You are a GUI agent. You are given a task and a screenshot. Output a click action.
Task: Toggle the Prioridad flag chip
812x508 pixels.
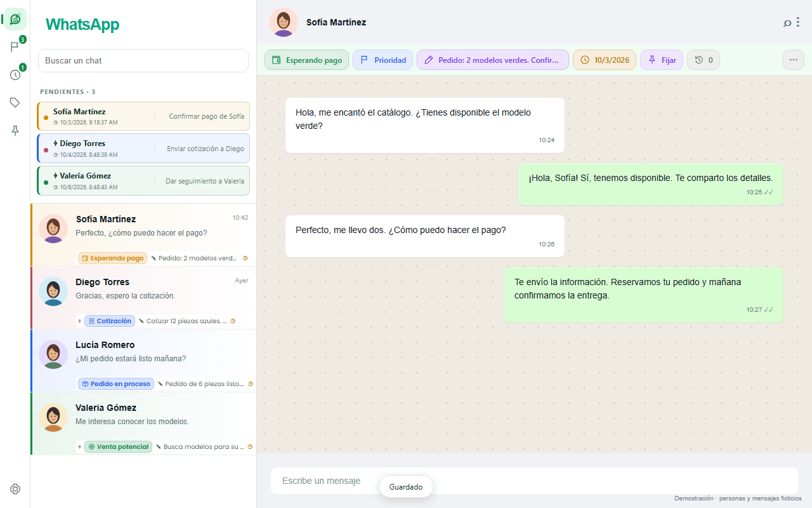pos(383,60)
